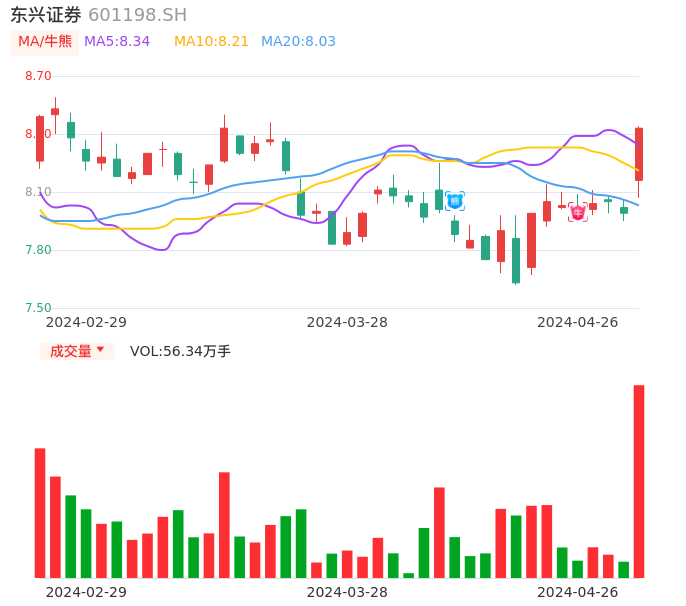Click the 2024-03-28 date under the price chart
Image resolution: width=686 pixels, height=606 pixels.
click(x=347, y=322)
